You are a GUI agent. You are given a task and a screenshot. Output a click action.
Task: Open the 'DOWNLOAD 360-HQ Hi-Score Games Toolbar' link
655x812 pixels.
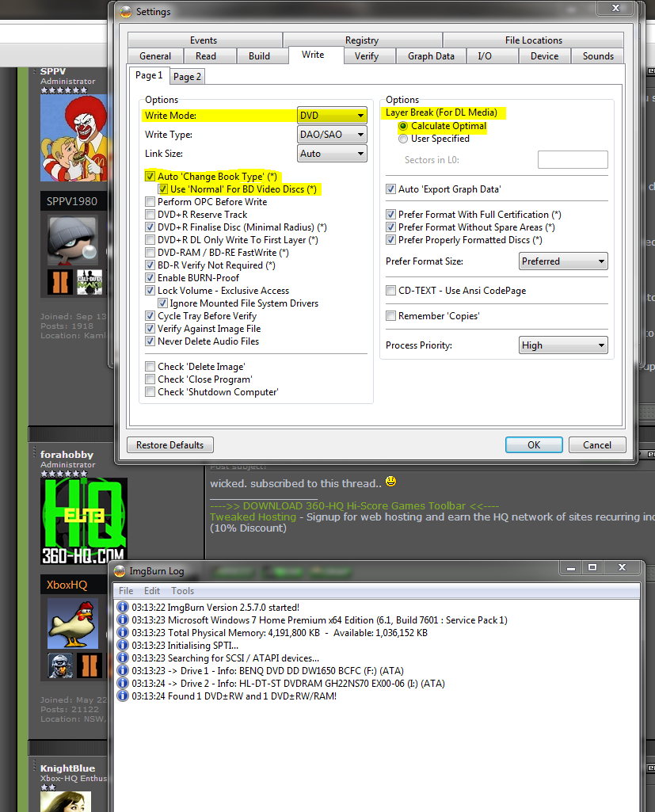[x=355, y=506]
